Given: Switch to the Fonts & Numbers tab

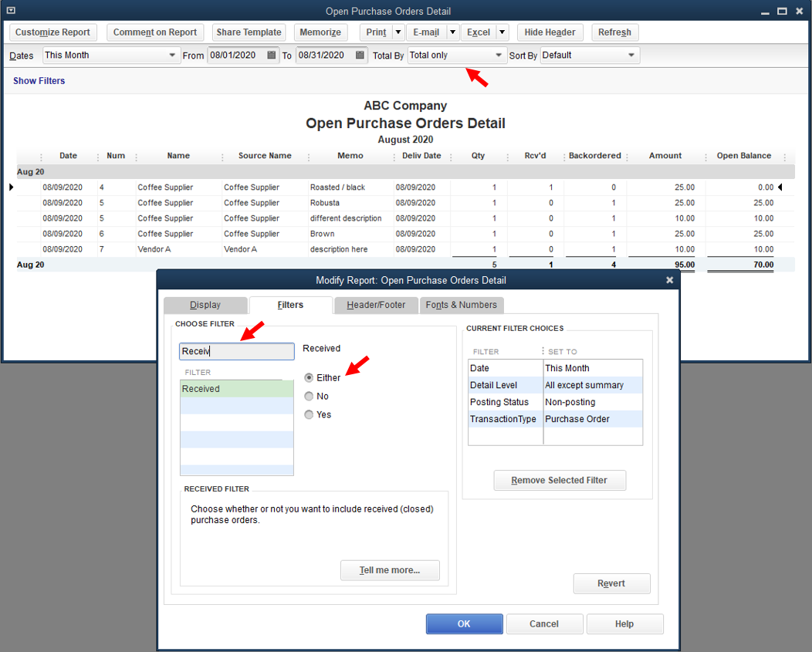Looking at the screenshot, I should [x=461, y=305].
